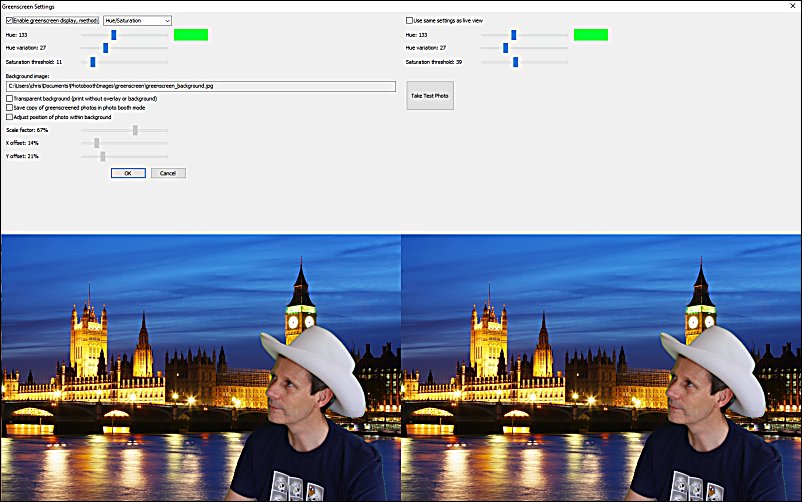Click the 'Background image:' label
Viewport: 802px width, 502px height.
click(27, 76)
